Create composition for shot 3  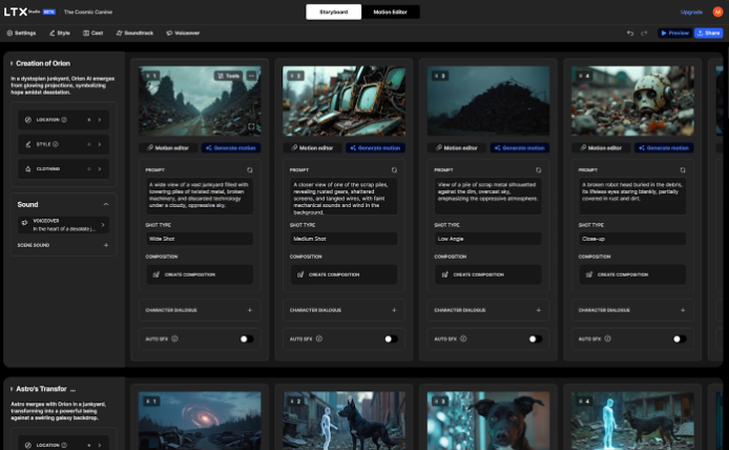(488, 275)
